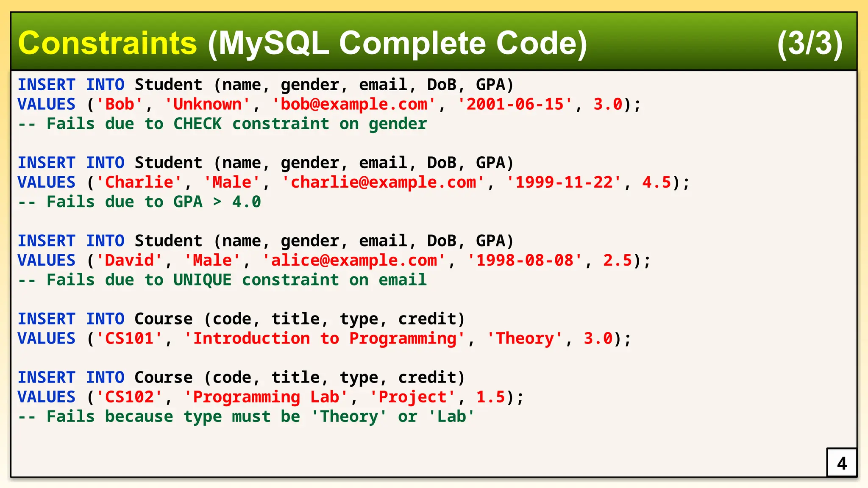
Task: Click the 'Project' type value
Action: [413, 397]
